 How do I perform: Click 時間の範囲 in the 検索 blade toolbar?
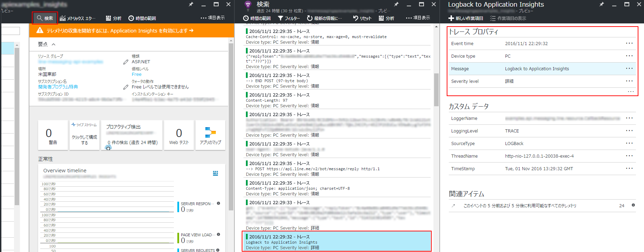(x=257, y=18)
